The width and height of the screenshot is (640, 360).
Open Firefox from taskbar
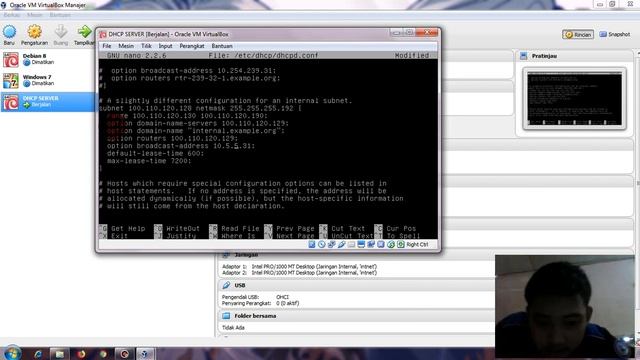click(81, 354)
